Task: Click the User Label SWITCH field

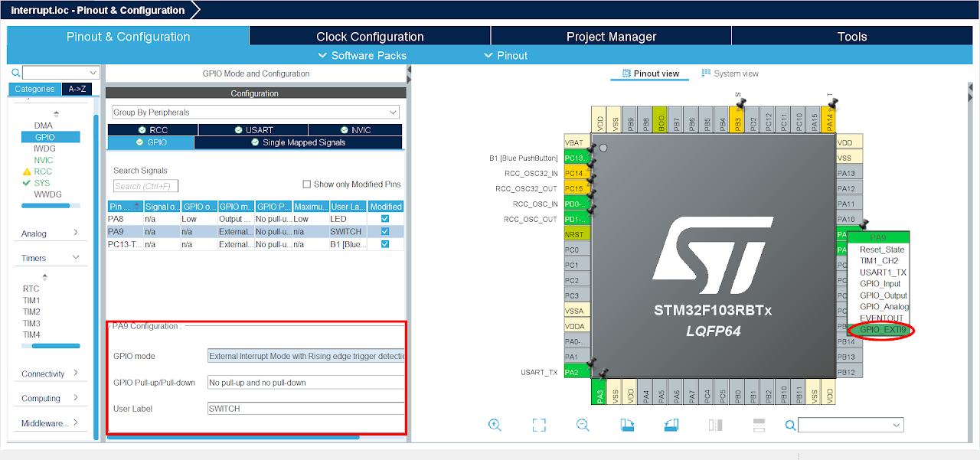Action: 306,408
